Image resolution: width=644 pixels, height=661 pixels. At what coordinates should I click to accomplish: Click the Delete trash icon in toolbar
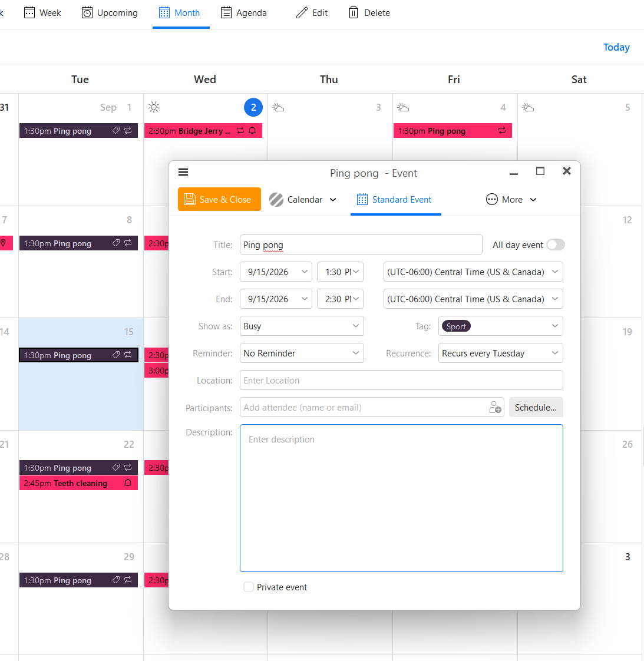point(354,12)
